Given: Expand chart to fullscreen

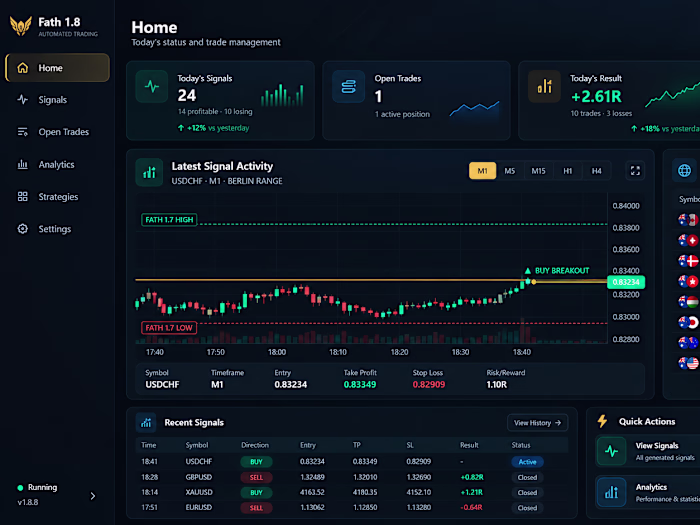Looking at the screenshot, I should click(x=635, y=171).
